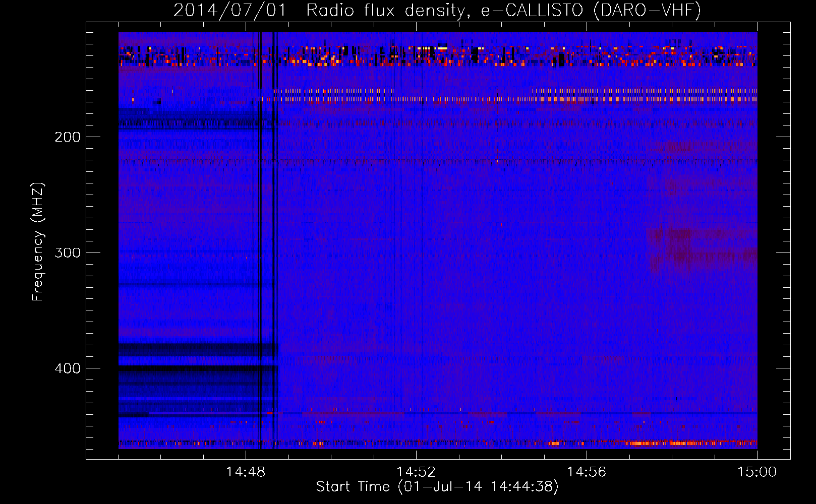Click the '14:52' time tick label
Image resolution: width=816 pixels, height=504 pixels.
[416, 472]
